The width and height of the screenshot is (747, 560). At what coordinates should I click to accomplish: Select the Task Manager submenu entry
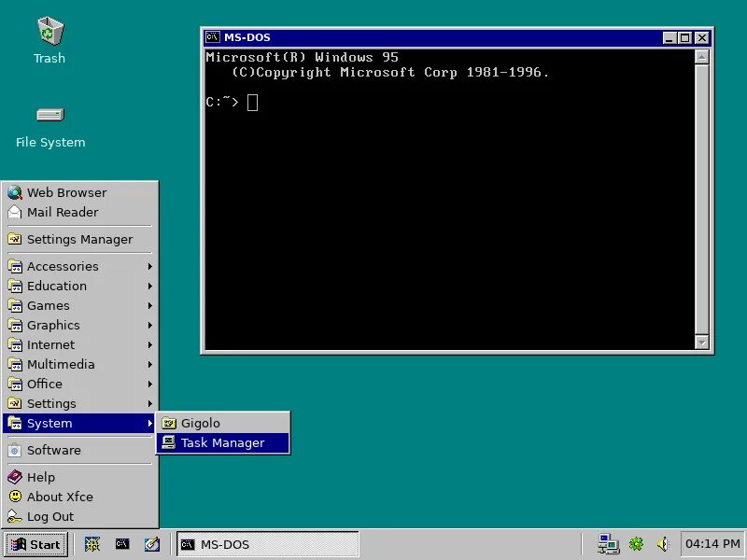(222, 442)
